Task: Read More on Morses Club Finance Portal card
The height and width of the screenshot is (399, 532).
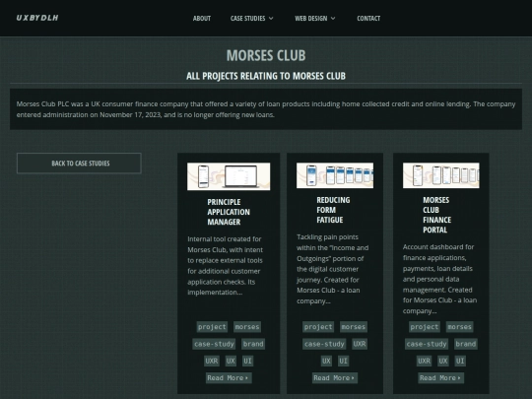Action: [x=441, y=378]
